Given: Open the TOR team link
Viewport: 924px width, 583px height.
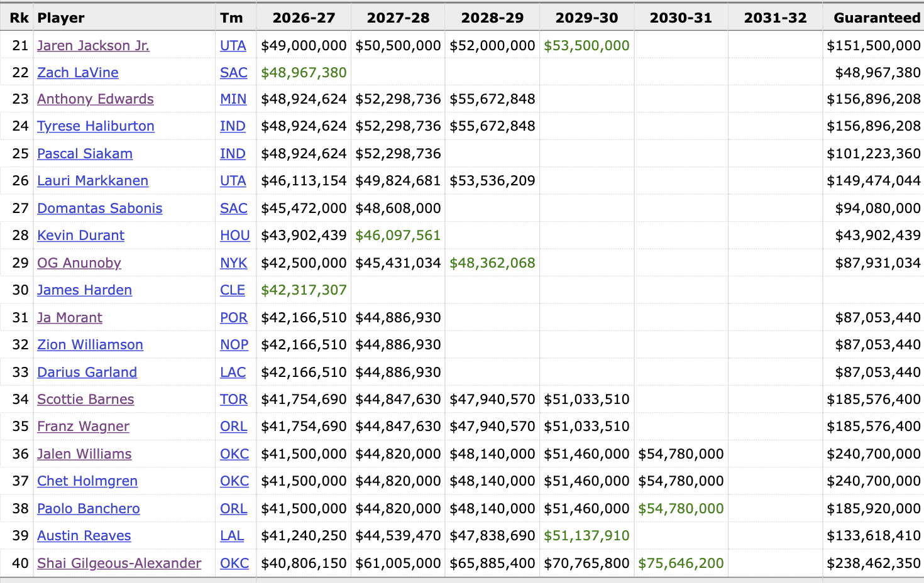Looking at the screenshot, I should (234, 399).
